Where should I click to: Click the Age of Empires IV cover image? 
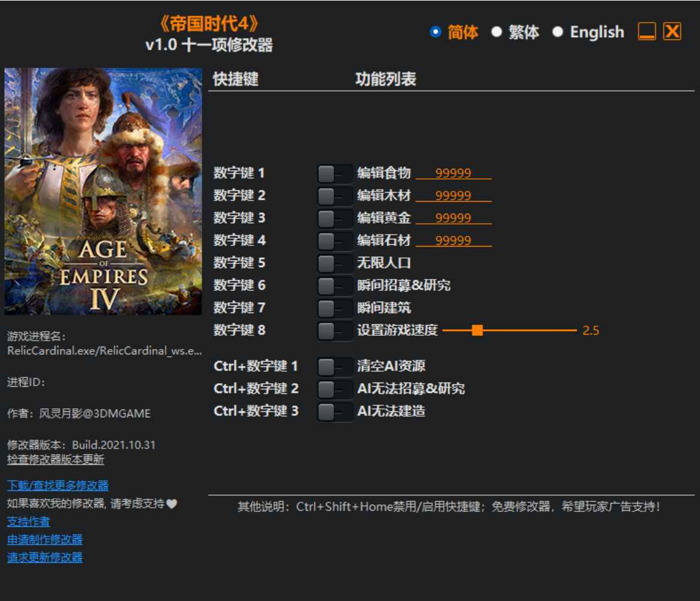[x=104, y=192]
